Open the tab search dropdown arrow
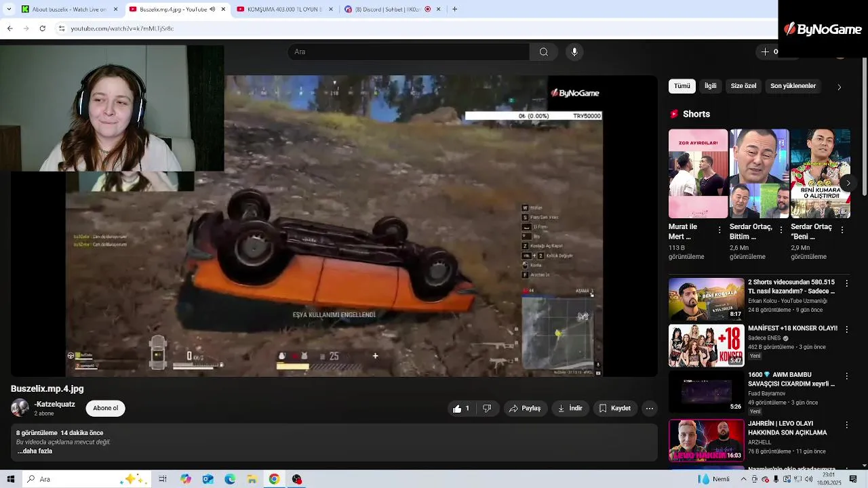The height and width of the screenshot is (488, 868). [x=9, y=9]
